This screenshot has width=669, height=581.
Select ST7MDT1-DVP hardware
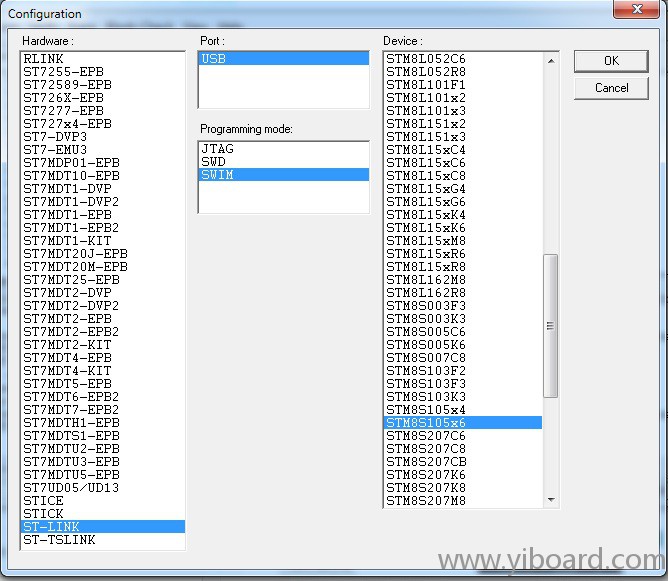pyautogui.click(x=103, y=189)
